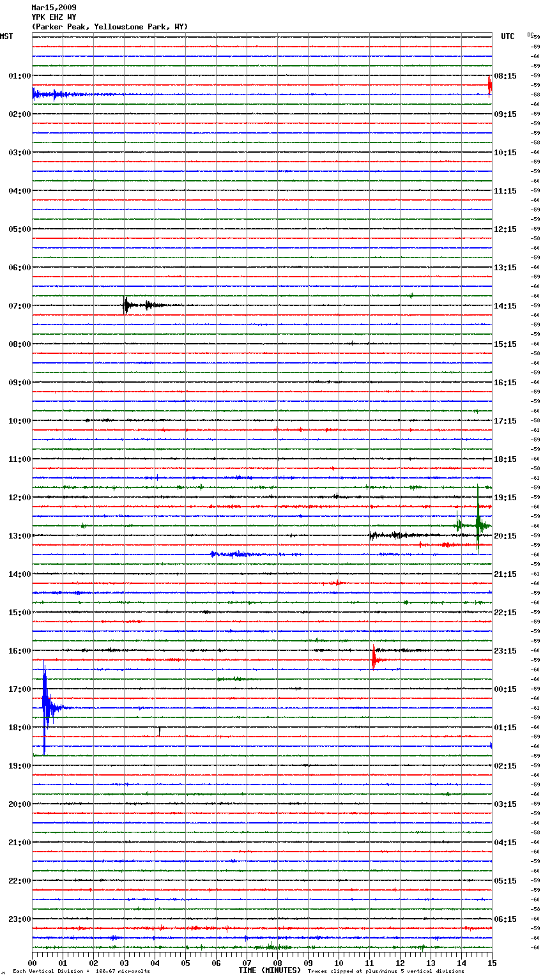This screenshot has height=980, width=543.
Task: Select the 12:00 MST time label
Action: click(20, 498)
